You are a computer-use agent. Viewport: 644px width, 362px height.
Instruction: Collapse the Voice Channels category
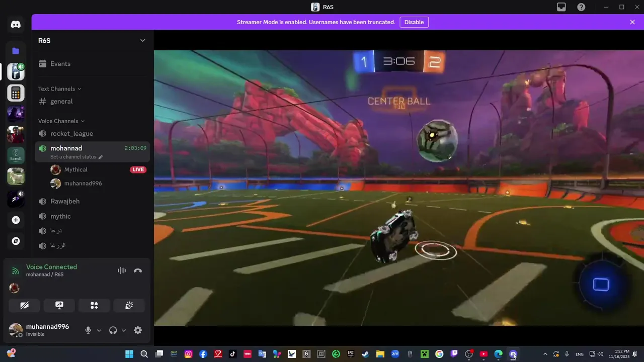coord(61,121)
